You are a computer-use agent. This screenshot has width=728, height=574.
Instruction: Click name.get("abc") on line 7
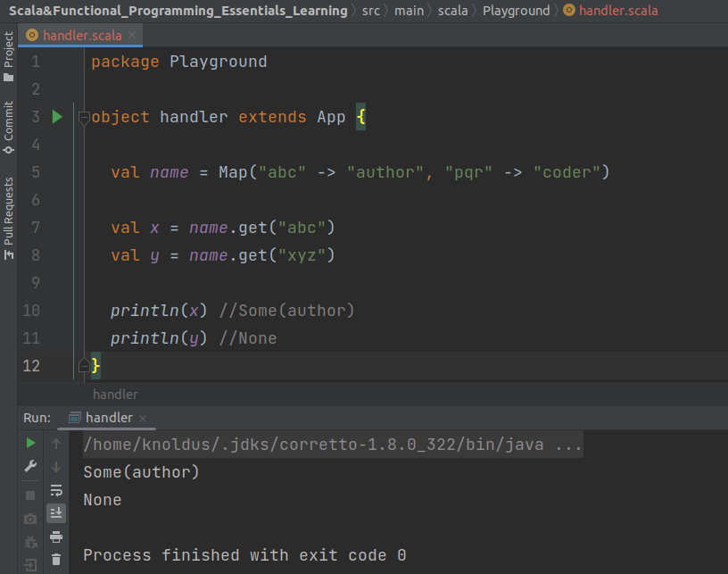coord(262,228)
